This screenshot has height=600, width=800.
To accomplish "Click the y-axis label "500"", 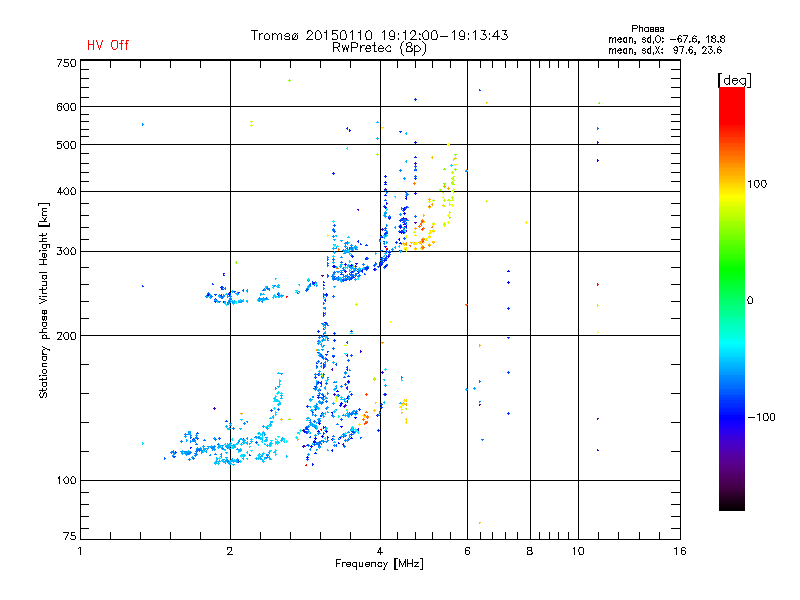I will pyautogui.click(x=66, y=145).
